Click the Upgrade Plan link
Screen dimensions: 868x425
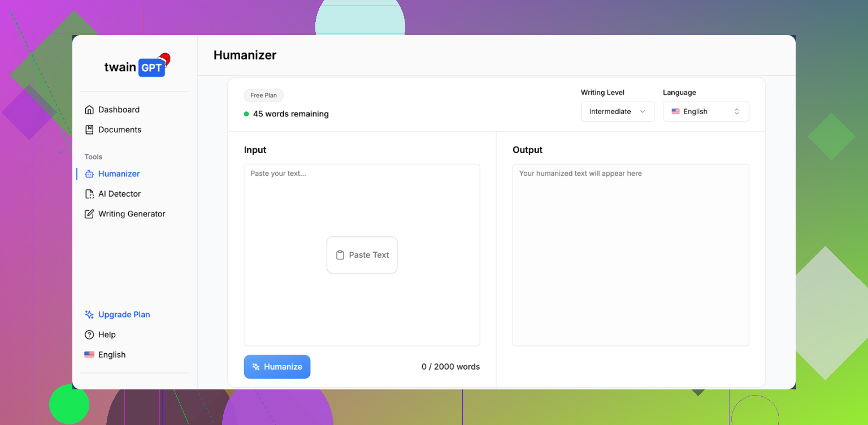[x=124, y=315]
